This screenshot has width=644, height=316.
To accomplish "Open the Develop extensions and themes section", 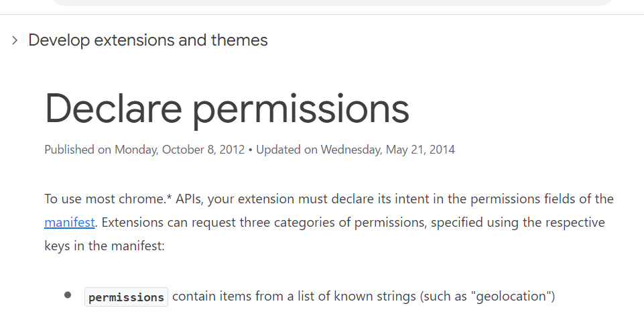I will pos(147,40).
